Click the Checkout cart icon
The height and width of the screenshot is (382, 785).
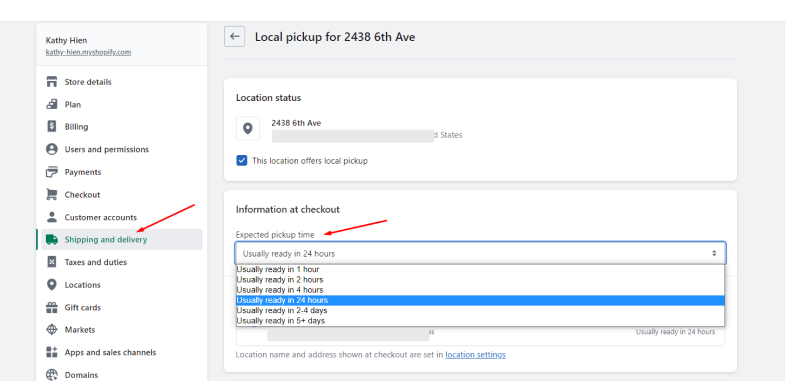tap(52, 194)
